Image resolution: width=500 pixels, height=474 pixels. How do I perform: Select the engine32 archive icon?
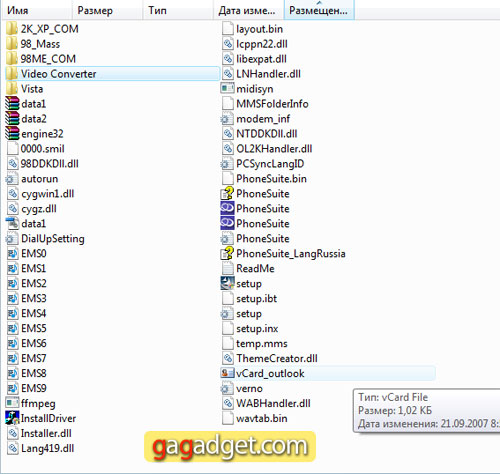tap(12, 134)
